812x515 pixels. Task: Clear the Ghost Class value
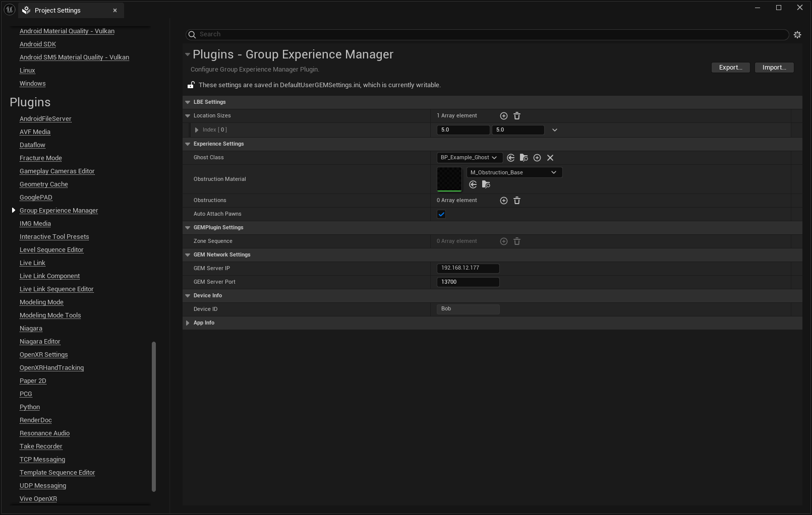click(550, 158)
